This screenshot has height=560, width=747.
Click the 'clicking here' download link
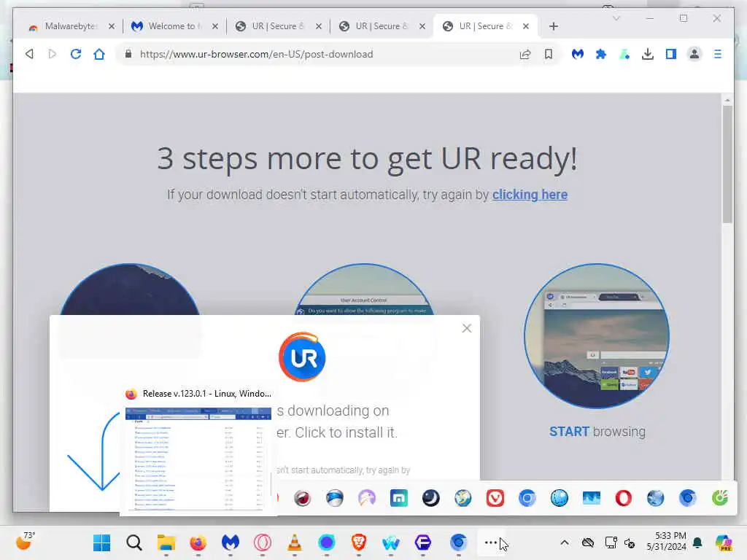point(530,195)
